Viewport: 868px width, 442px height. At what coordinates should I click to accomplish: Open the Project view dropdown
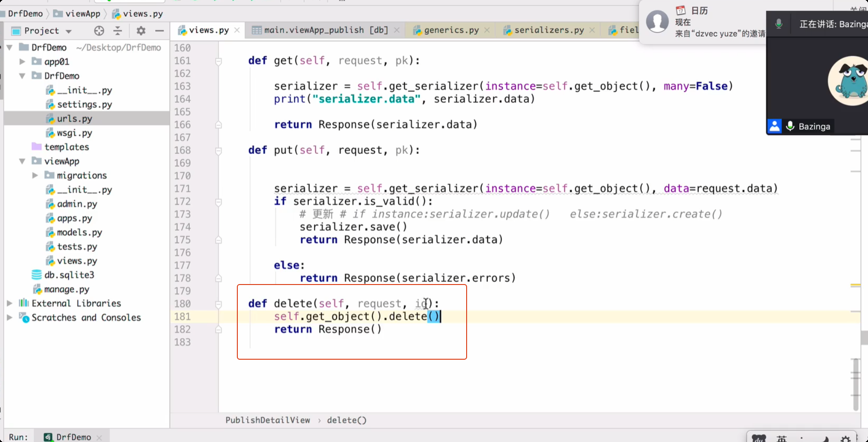pos(69,31)
